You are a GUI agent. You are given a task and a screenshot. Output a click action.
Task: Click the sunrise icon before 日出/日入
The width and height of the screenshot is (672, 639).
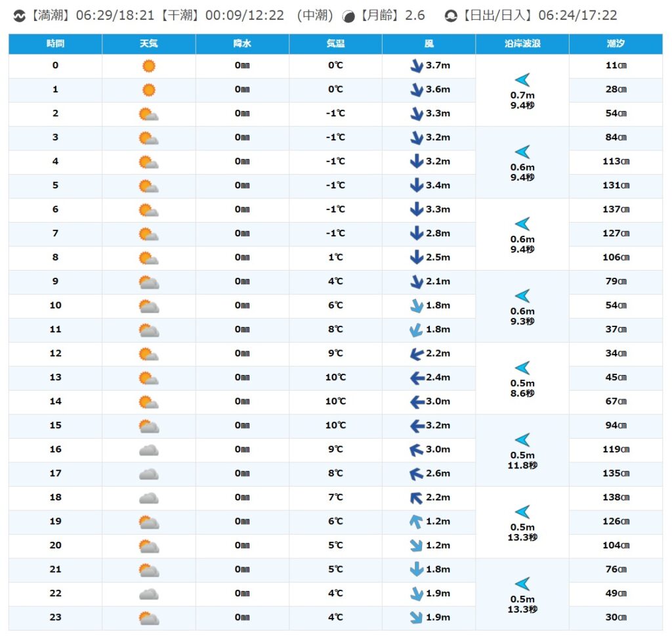tap(451, 16)
